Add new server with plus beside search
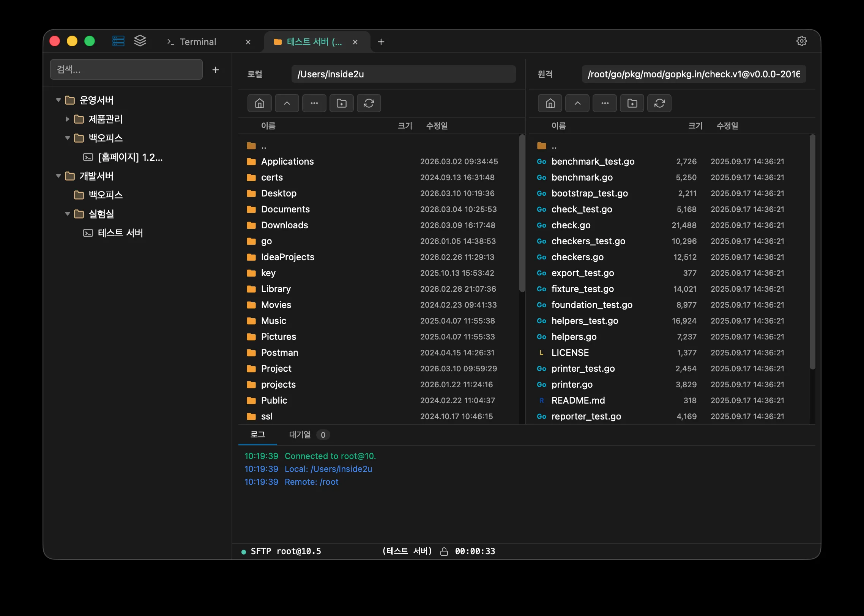Viewport: 864px width, 616px height. (216, 70)
